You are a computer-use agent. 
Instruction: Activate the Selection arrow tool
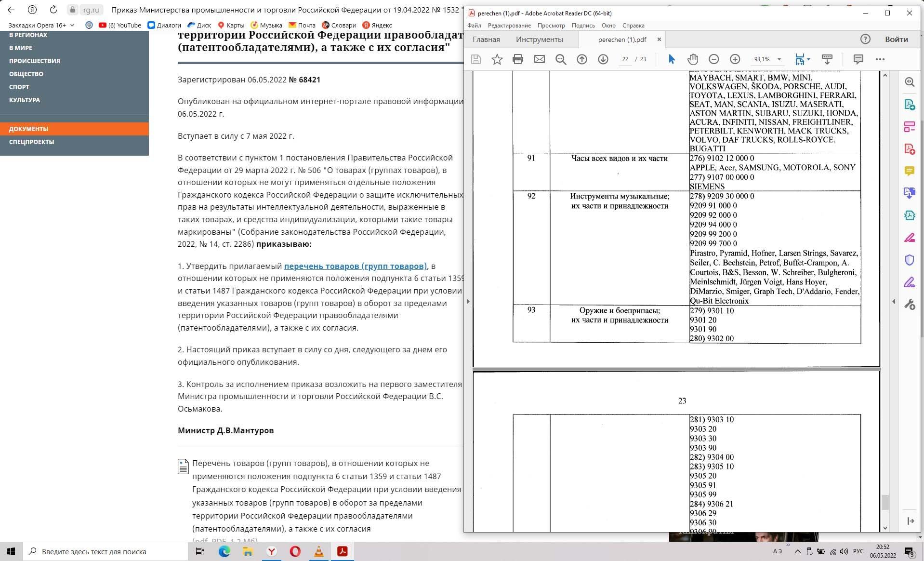coord(672,59)
